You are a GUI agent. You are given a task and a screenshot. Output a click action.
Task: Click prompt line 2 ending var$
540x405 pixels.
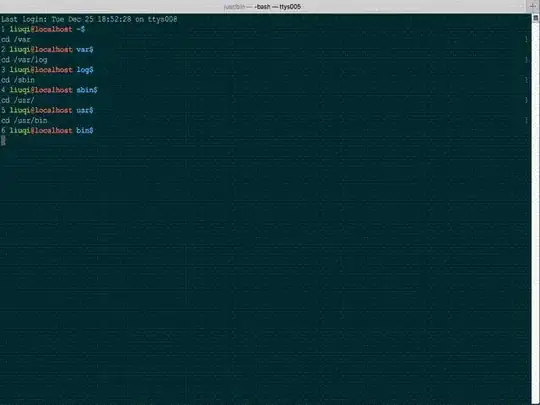click(x=47, y=50)
